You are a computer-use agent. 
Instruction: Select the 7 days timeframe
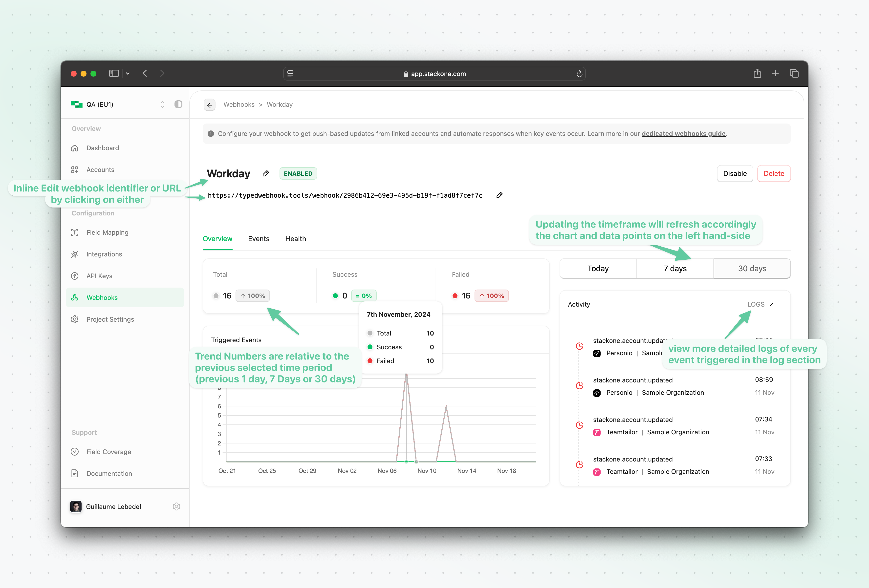[675, 268]
